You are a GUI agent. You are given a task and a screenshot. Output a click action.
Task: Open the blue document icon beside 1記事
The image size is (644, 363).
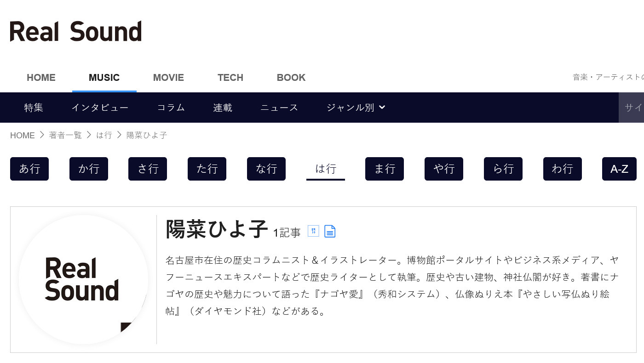tap(330, 232)
